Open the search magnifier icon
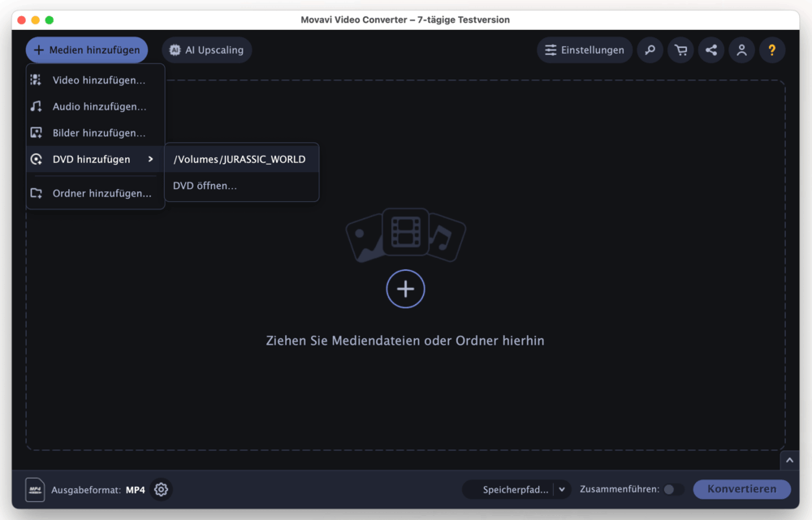This screenshot has width=812, height=520. coord(650,50)
